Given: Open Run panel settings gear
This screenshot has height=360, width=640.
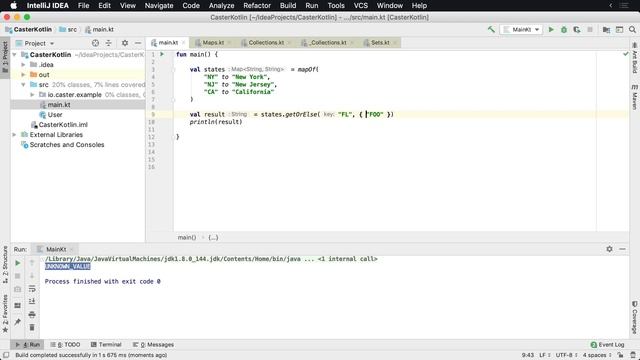Looking at the screenshot, I should click(609, 249).
